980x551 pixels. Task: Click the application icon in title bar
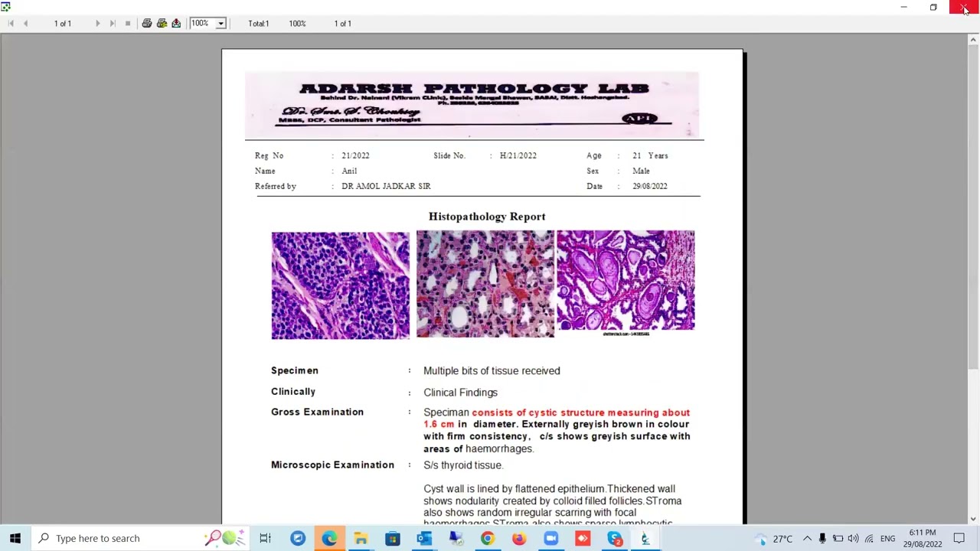click(x=5, y=7)
